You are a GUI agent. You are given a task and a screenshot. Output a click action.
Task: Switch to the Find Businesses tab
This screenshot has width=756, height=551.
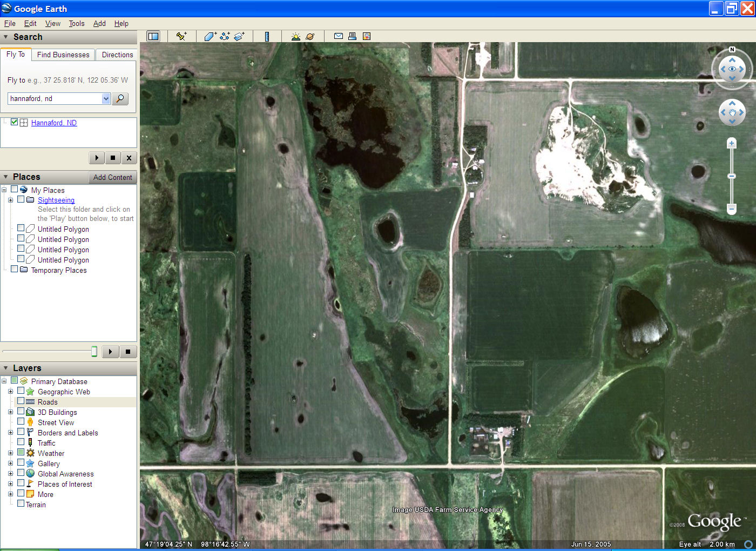(x=63, y=55)
